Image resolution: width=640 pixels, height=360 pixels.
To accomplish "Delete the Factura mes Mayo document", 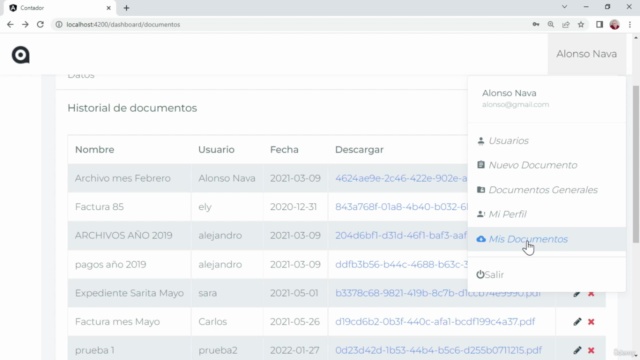I will (591, 322).
